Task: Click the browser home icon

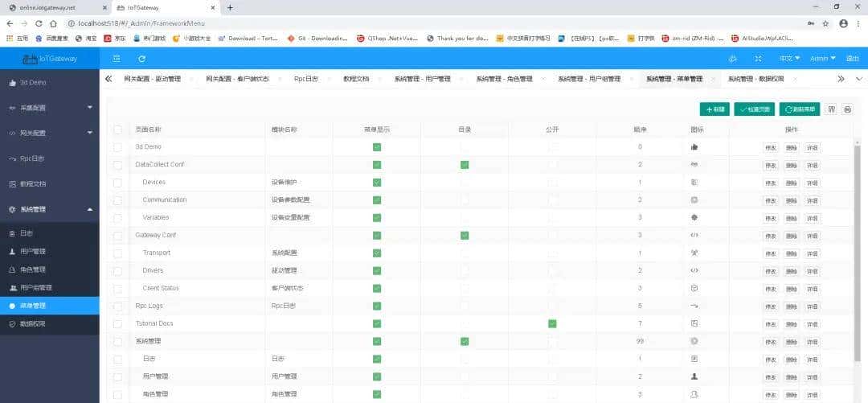Action: click(x=53, y=24)
